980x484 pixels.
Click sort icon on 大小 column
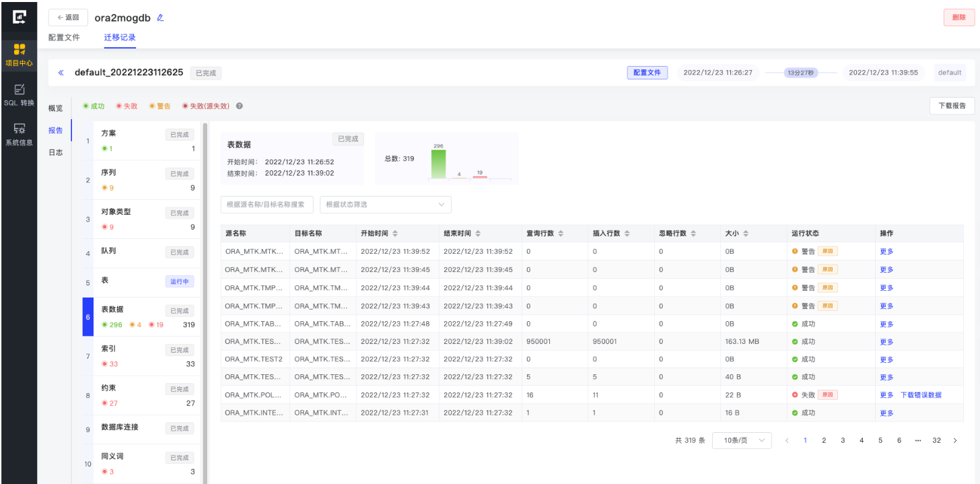746,234
